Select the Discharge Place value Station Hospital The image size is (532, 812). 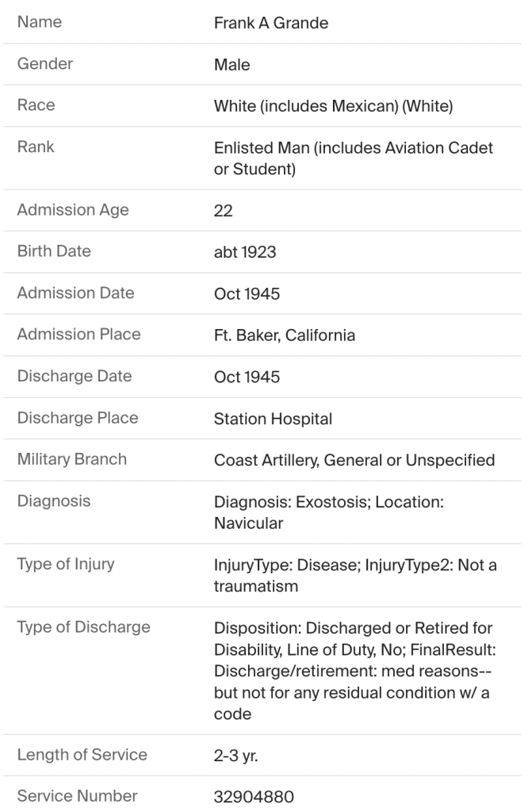pos(273,419)
